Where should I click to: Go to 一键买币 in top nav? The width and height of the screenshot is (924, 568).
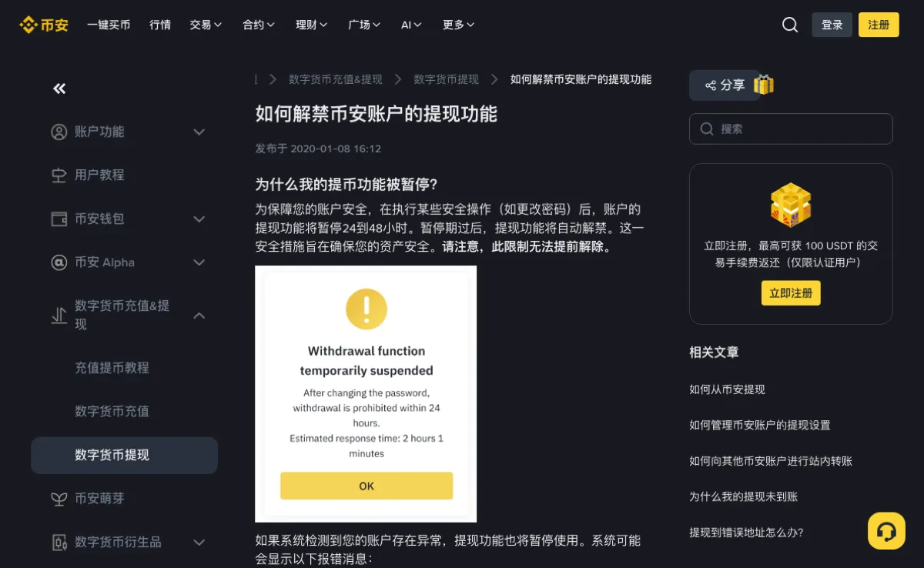pyautogui.click(x=109, y=25)
